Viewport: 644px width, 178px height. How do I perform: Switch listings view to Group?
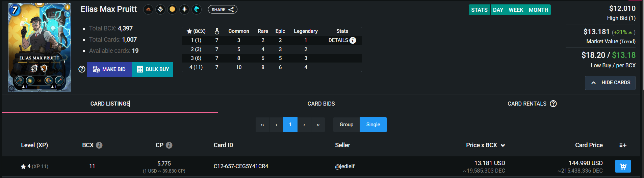pos(346,125)
